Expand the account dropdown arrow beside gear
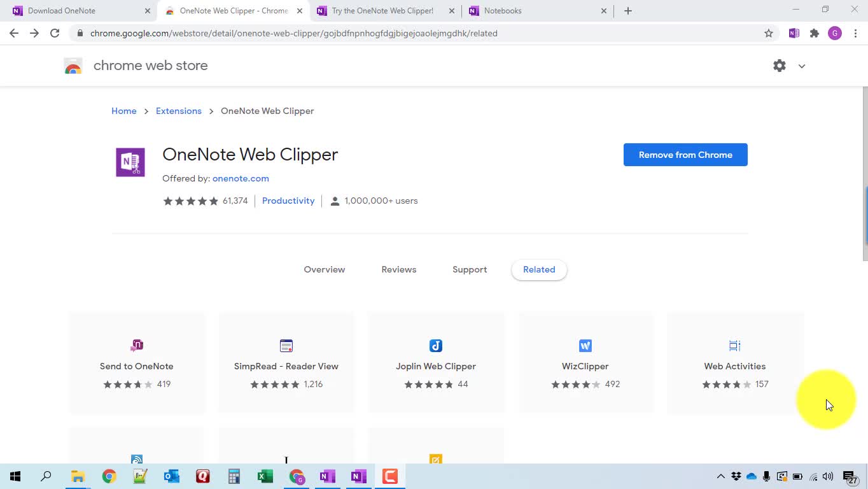Screen dimensions: 868x489 click(801, 66)
